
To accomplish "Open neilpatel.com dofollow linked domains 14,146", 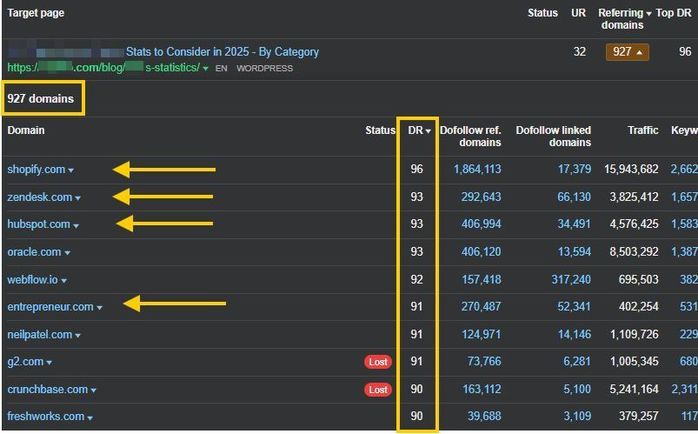I will coord(574,334).
